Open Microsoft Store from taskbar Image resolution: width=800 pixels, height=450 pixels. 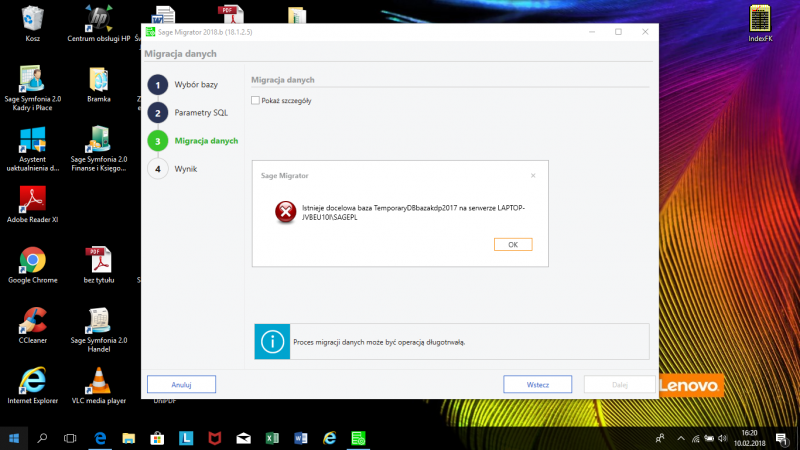click(157, 438)
